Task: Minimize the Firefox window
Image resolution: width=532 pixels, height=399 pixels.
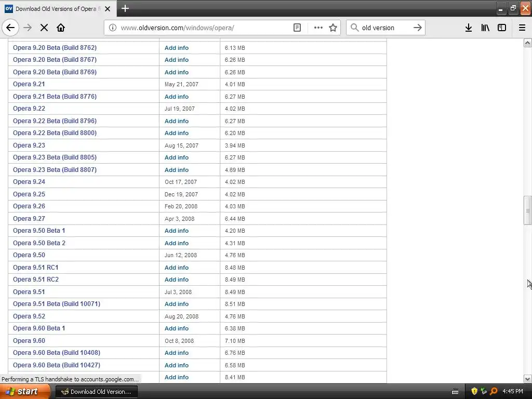Action: point(500,8)
